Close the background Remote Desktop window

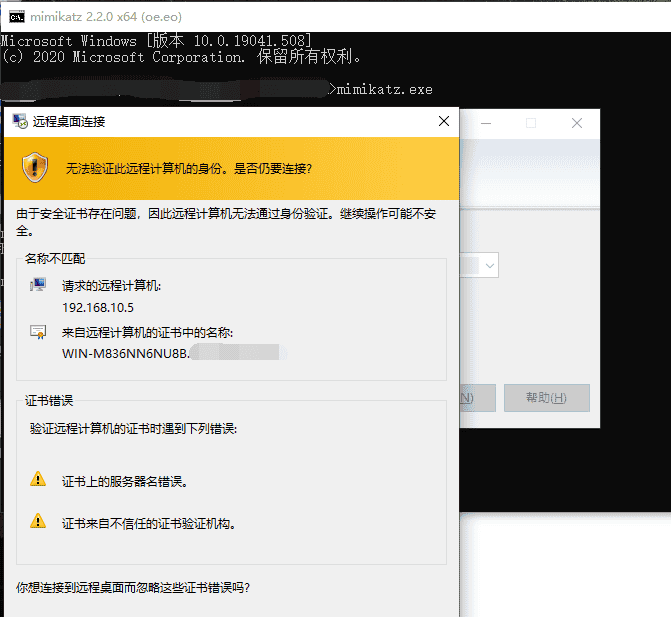pyautogui.click(x=577, y=124)
